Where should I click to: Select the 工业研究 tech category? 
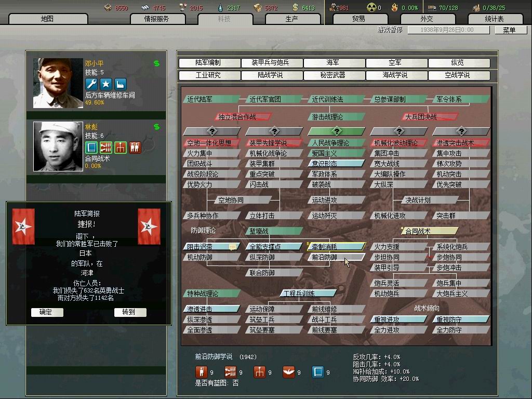[x=210, y=75]
